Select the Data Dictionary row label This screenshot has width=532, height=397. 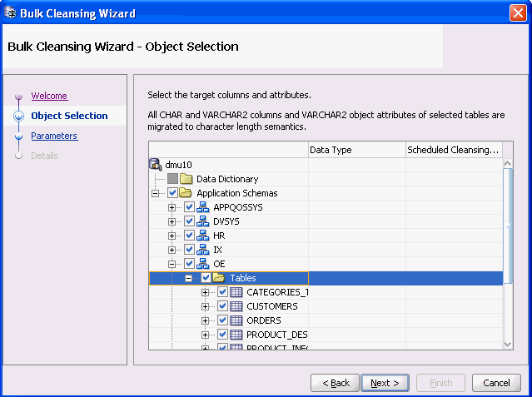coord(227,179)
